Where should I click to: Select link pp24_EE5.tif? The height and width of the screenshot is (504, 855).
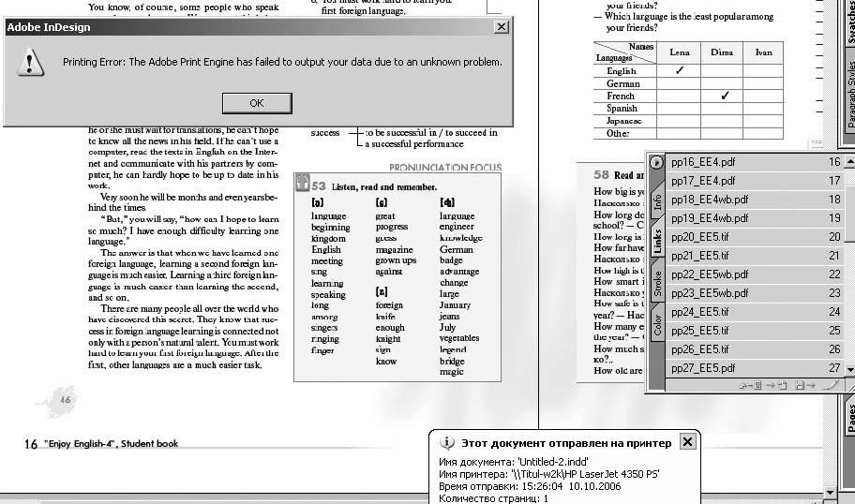pyautogui.click(x=756, y=312)
